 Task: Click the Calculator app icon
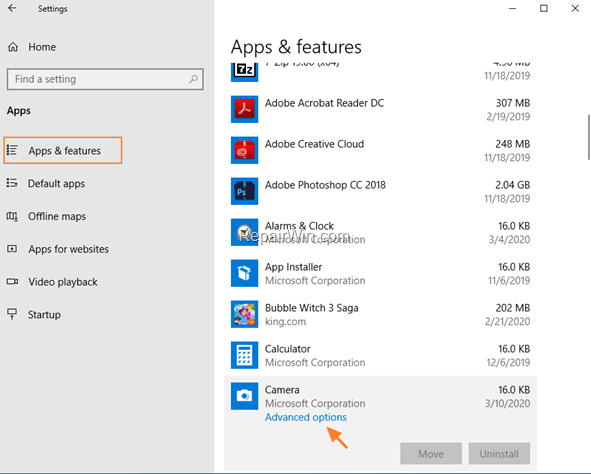click(x=245, y=355)
